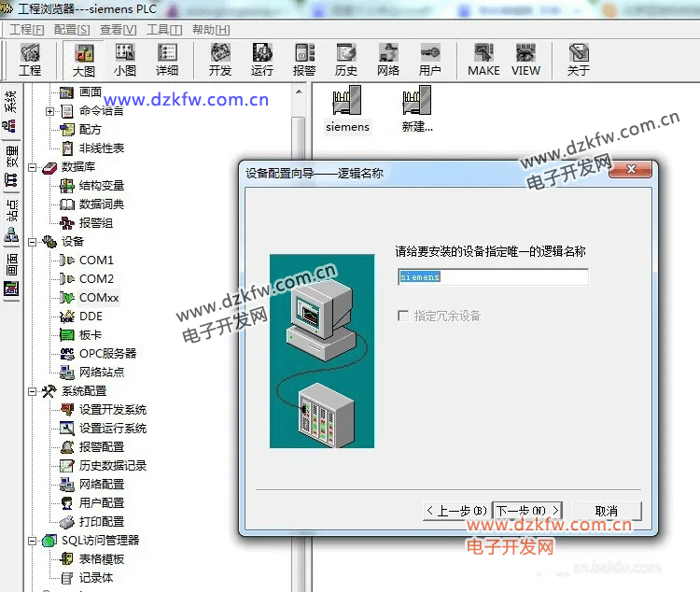Switch to 大图 large icon view
The width and height of the screenshot is (700, 592).
coord(84,60)
